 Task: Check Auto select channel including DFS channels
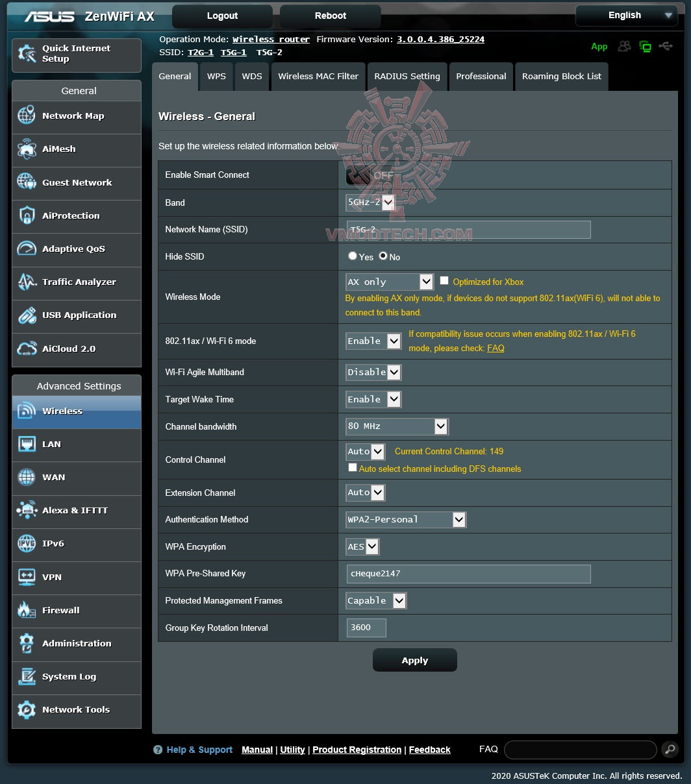352,467
